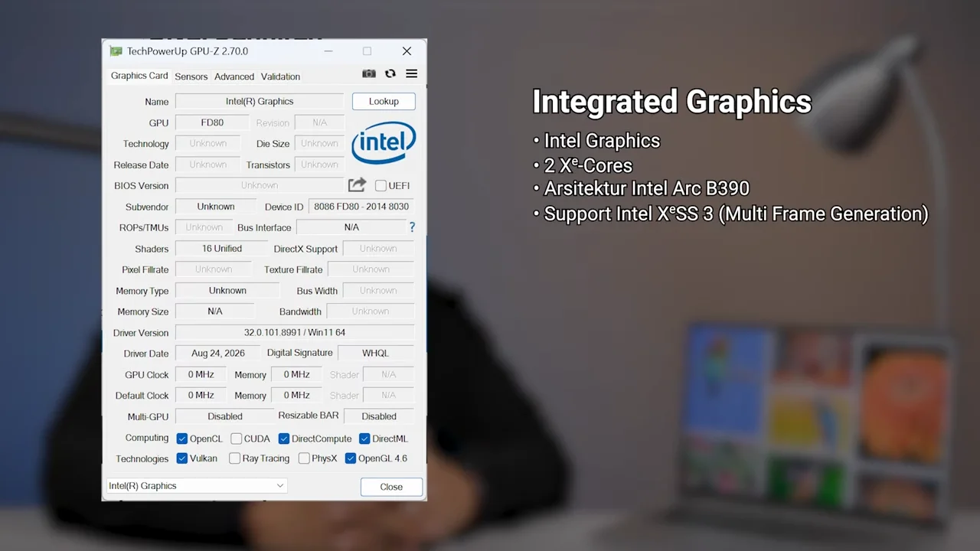Viewport: 980px width, 551px height.
Task: Toggle the CUDA checkbox
Action: tap(237, 439)
